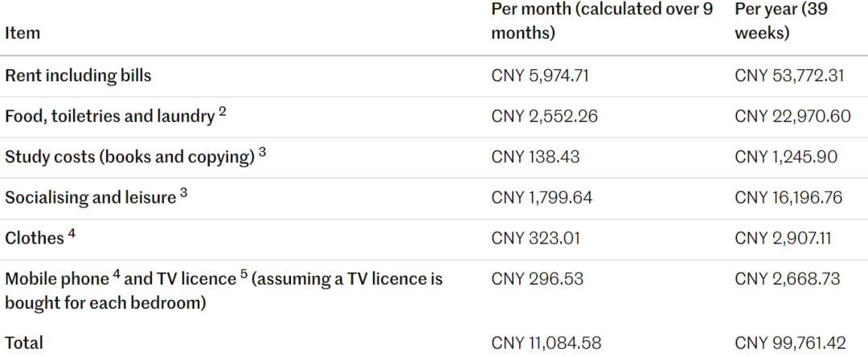
Task: Select the Per month column header
Action: [602, 21]
